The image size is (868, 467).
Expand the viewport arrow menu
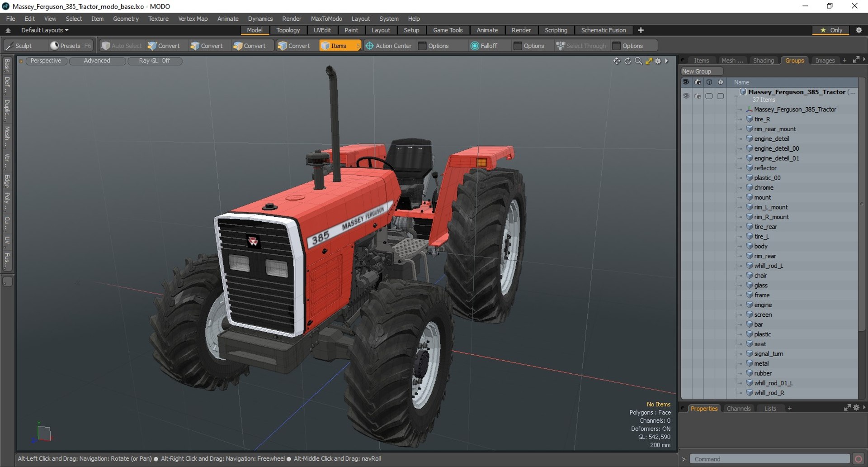[x=666, y=61]
